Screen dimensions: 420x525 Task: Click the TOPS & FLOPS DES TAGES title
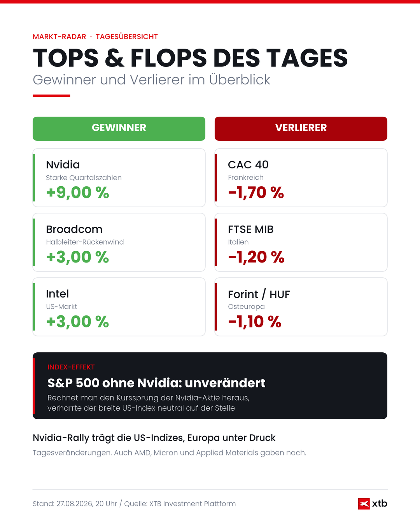pos(190,58)
